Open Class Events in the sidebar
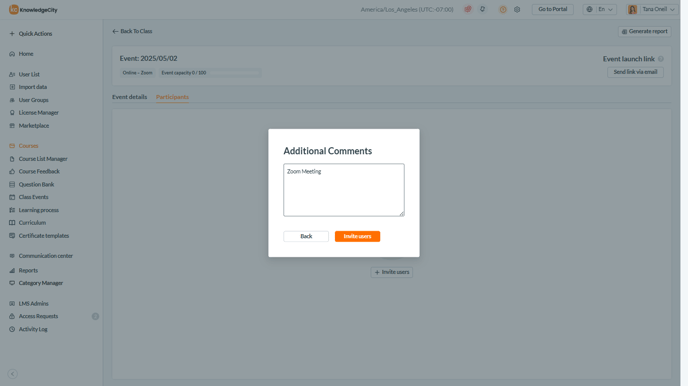 [x=33, y=197]
